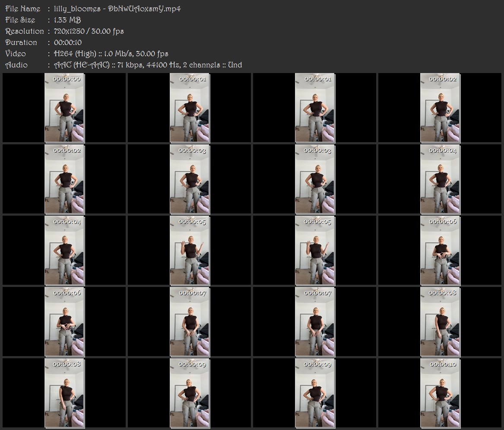Select the 00:00:02 thumbnail in the top row

tap(440, 108)
